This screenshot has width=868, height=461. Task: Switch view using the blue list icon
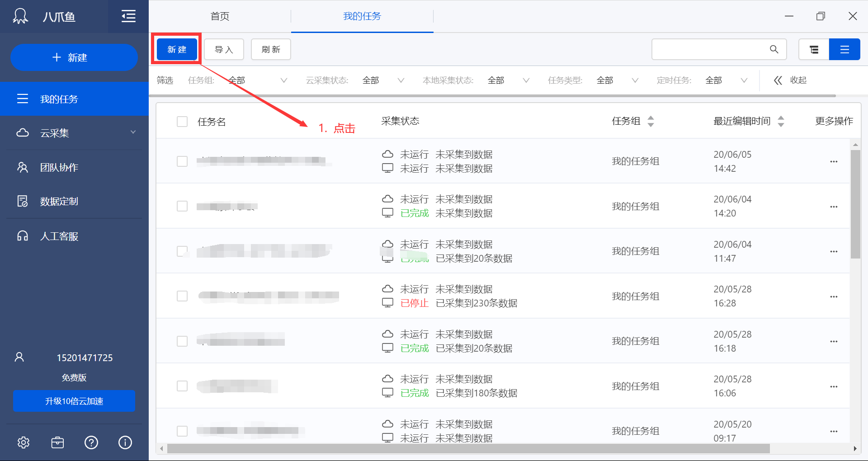coord(844,49)
